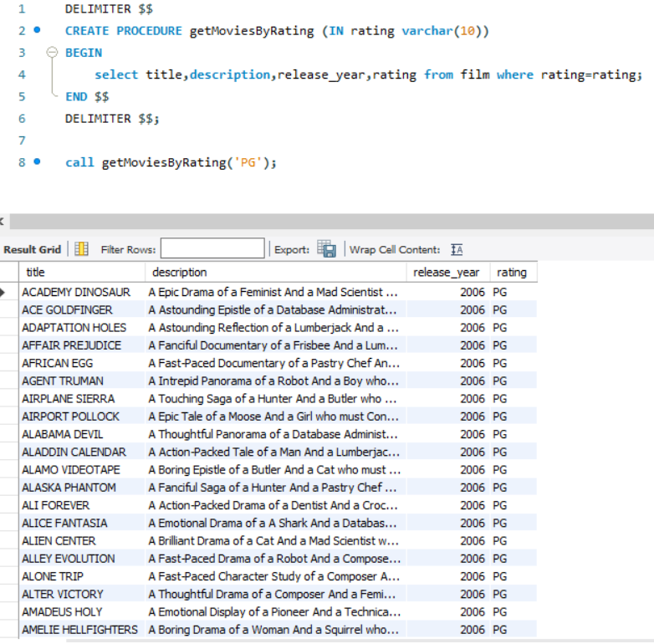Select the row marker arrow for ACADEMY DINOSAUR
The image size is (654, 644).
pyautogui.click(x=3, y=292)
